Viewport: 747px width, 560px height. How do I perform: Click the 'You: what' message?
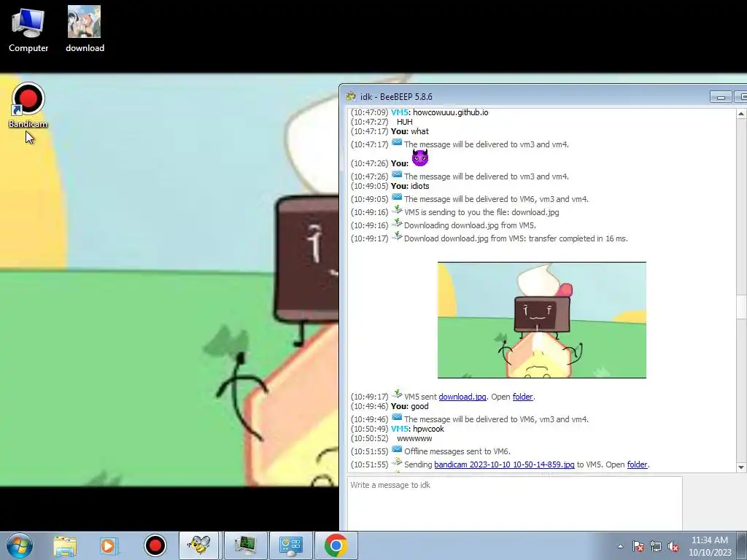click(410, 131)
